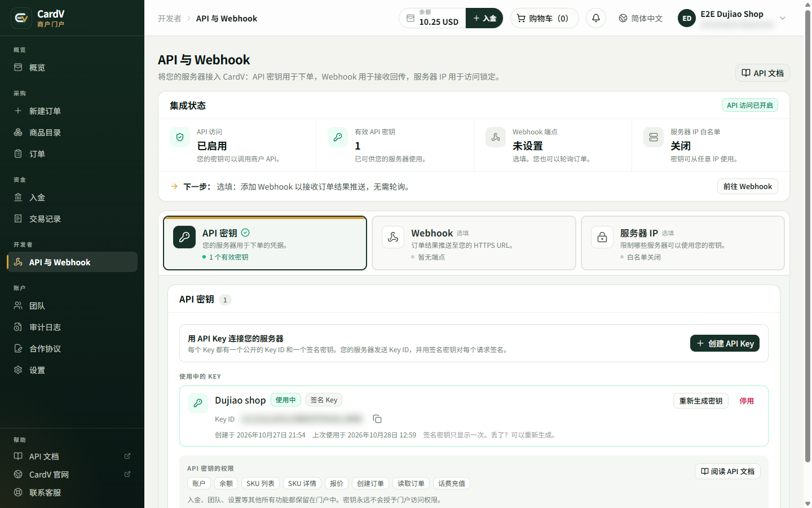Click the API 访问 shield icon
The width and height of the screenshot is (812, 508).
(180, 137)
